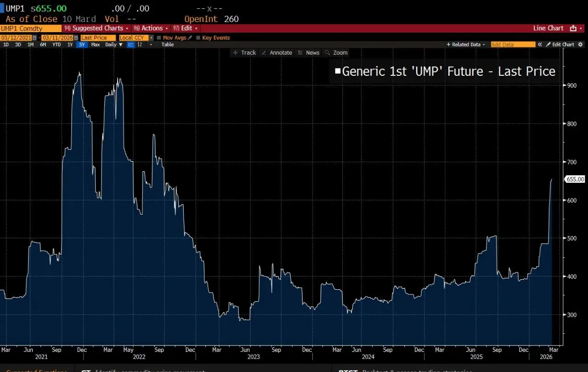Switch to the candlestick bar chart icon
588x372 pixels.
click(140, 45)
